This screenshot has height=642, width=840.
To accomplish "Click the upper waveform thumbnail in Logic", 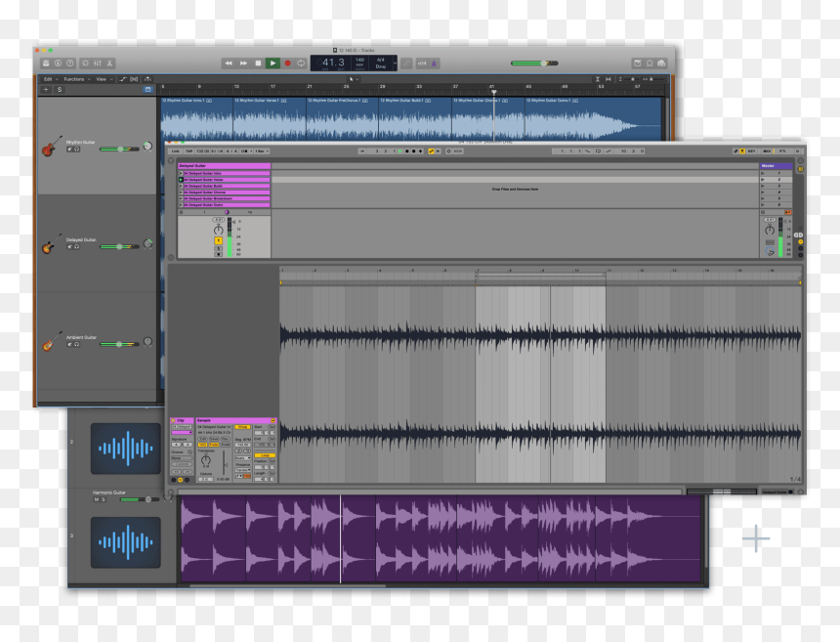I will (x=125, y=448).
